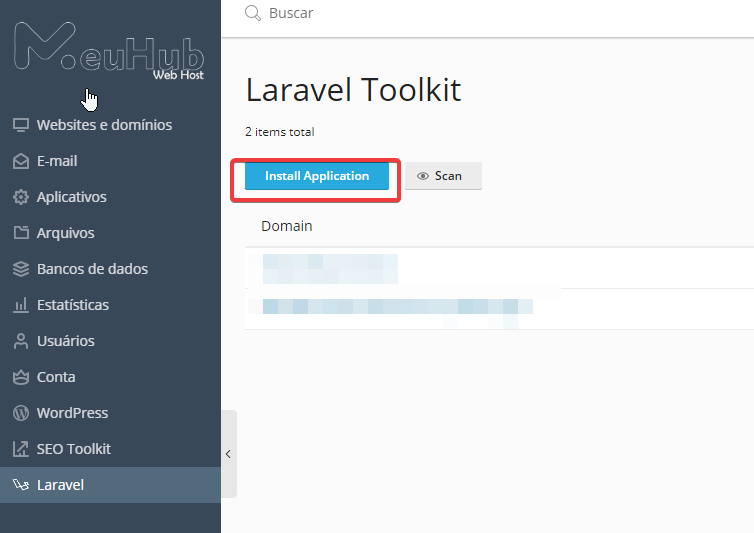Click the Laravel logo icon in sidebar
Viewport: 754px width, 533px height.
pos(21,485)
